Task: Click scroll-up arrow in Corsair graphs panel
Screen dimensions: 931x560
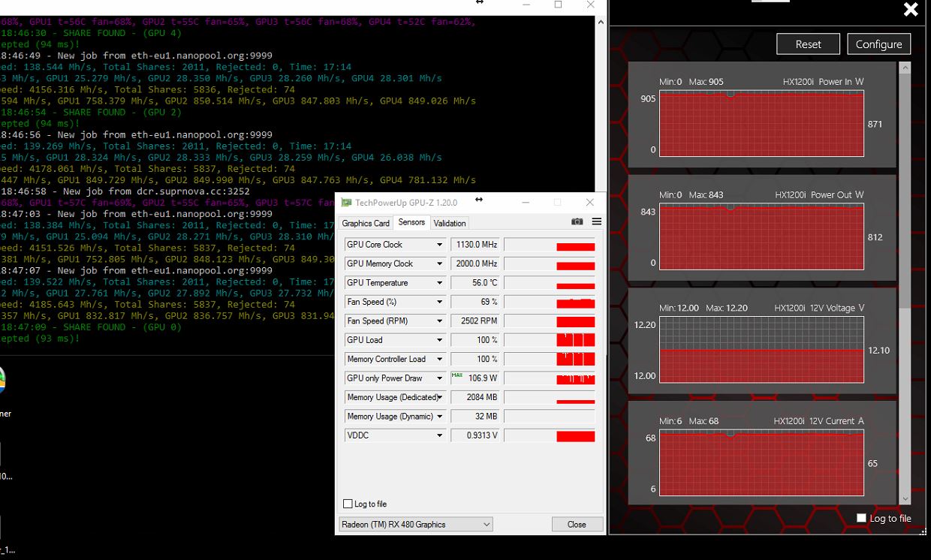Action: (905, 68)
